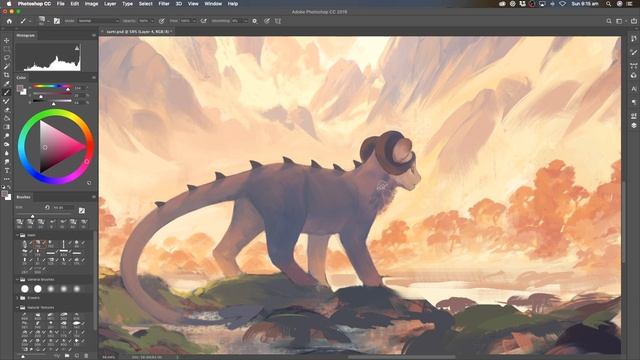Screen dimensions: 640x360
Task: Select first hard round brush in General Brushes
Action: point(25,289)
